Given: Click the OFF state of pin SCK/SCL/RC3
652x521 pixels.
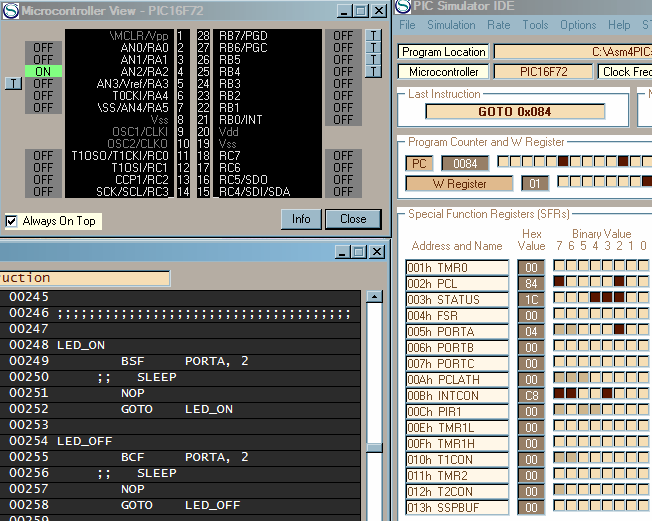Looking at the screenshot, I should pyautogui.click(x=43, y=192).
